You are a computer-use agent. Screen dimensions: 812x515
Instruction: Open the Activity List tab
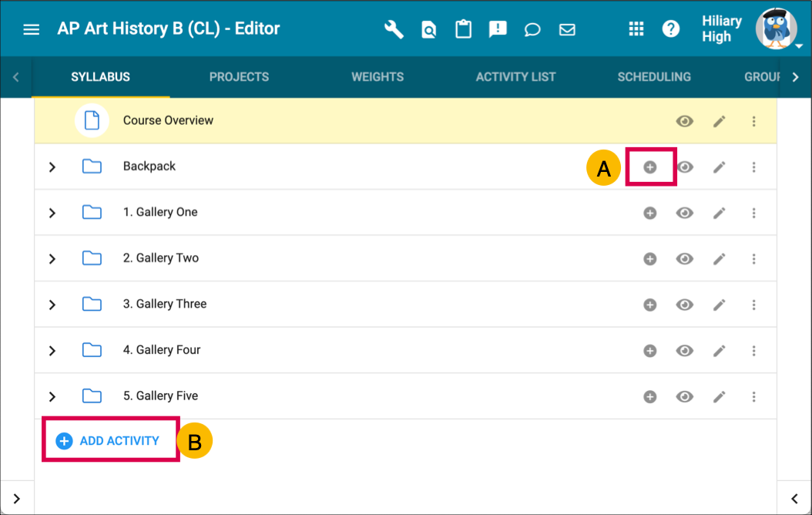coord(515,77)
